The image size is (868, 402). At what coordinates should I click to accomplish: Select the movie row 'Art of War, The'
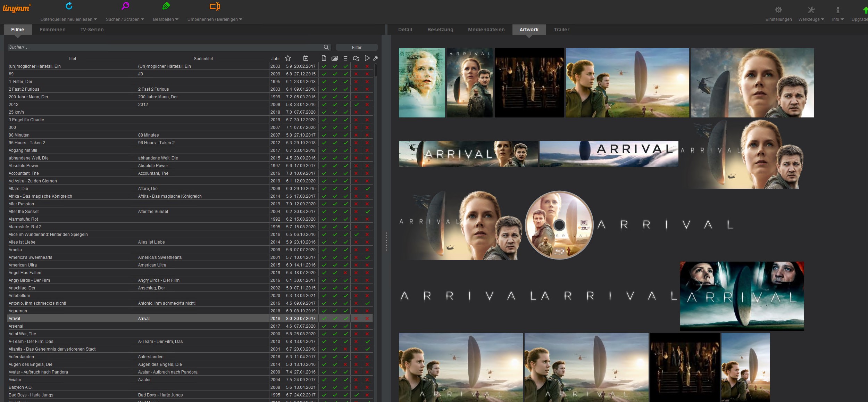tap(190, 334)
